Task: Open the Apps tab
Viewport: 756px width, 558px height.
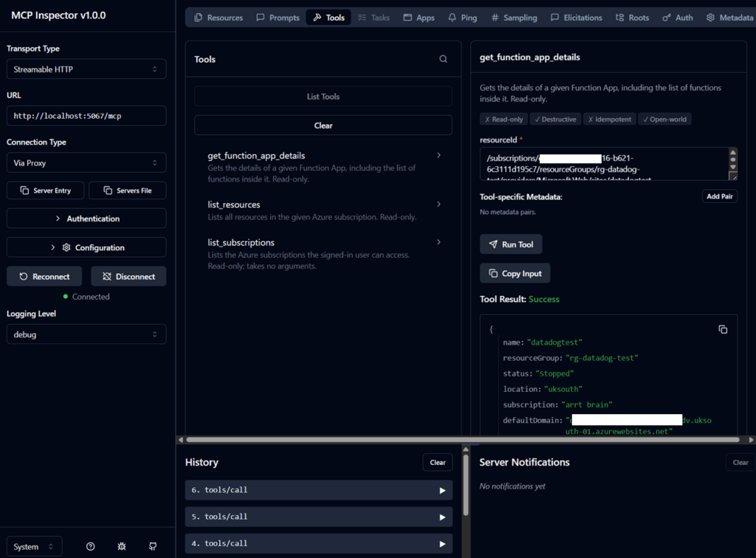Action: click(419, 18)
